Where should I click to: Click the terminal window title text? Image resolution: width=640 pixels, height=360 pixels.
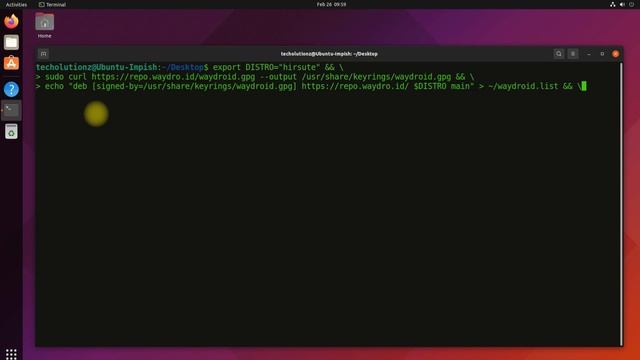pos(329,54)
